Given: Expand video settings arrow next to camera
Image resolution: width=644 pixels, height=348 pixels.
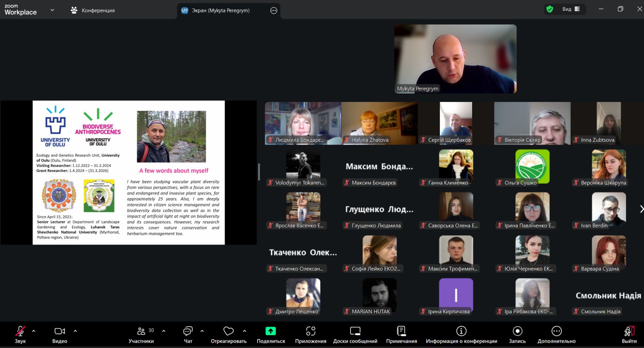Looking at the screenshot, I should point(75,331).
